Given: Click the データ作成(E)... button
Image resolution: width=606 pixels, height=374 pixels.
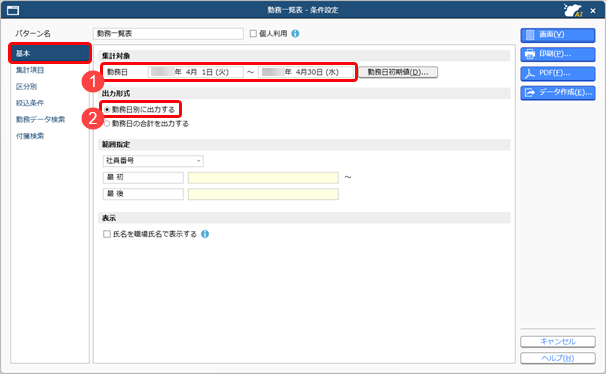Looking at the screenshot, I should coord(558,93).
